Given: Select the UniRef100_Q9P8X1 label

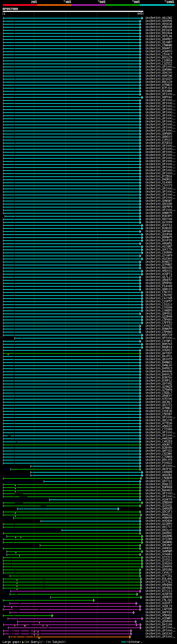Looking at the screenshot, I should pyautogui.click(x=159, y=314).
